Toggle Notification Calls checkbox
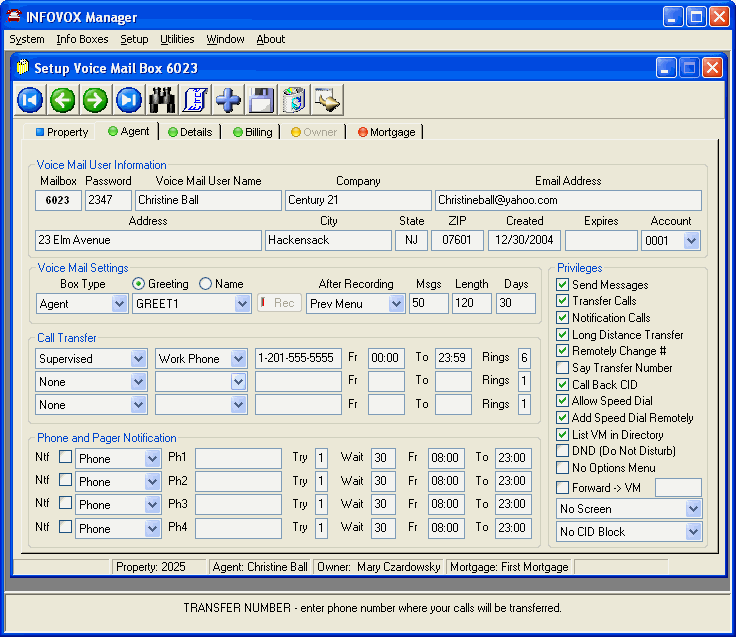This screenshot has height=637, width=736. (562, 318)
